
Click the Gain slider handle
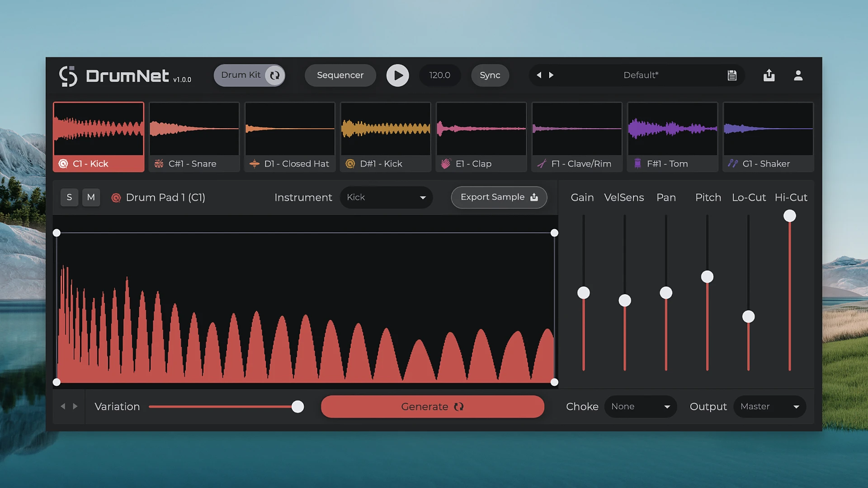584,293
